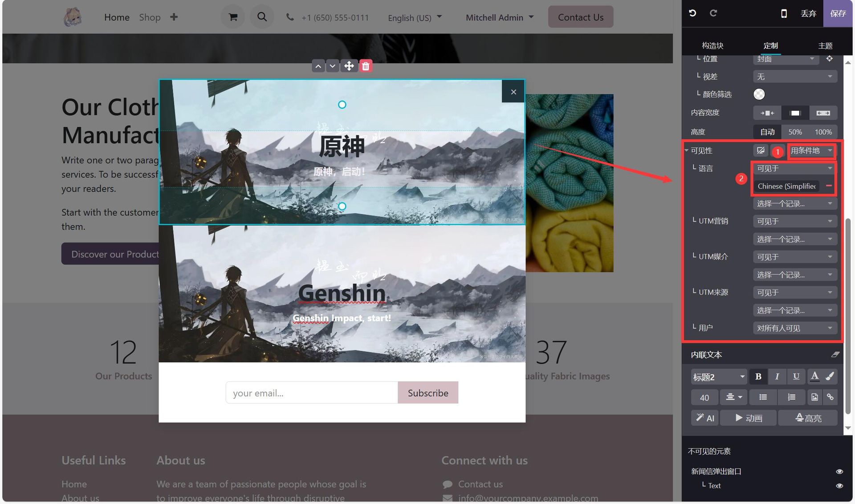Delete the selected block with trash icon

pos(366,66)
